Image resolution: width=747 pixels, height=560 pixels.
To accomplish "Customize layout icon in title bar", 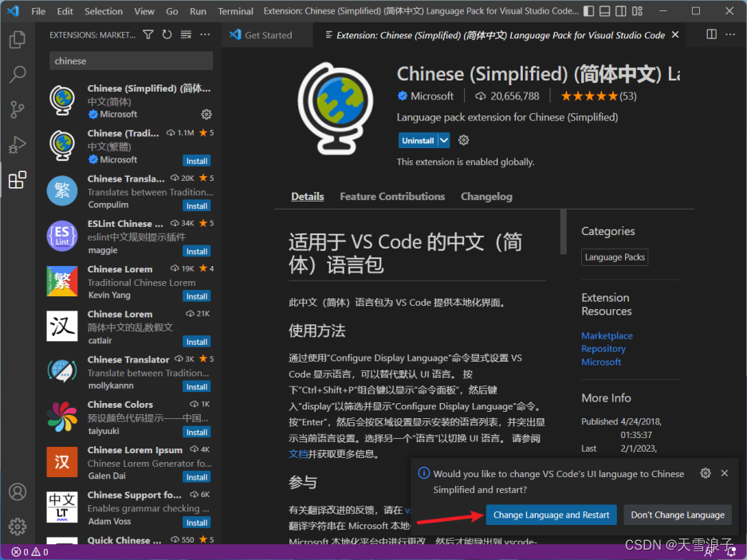I will (x=638, y=11).
